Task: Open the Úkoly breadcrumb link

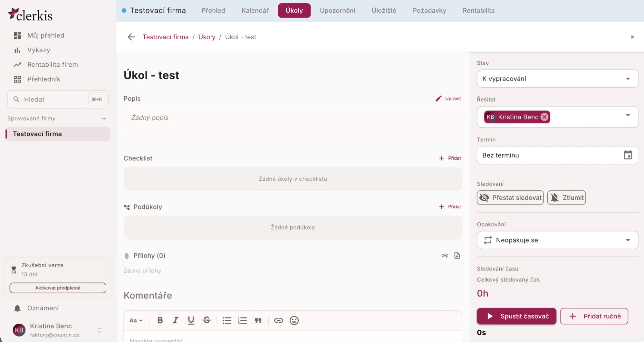Action: pos(207,37)
